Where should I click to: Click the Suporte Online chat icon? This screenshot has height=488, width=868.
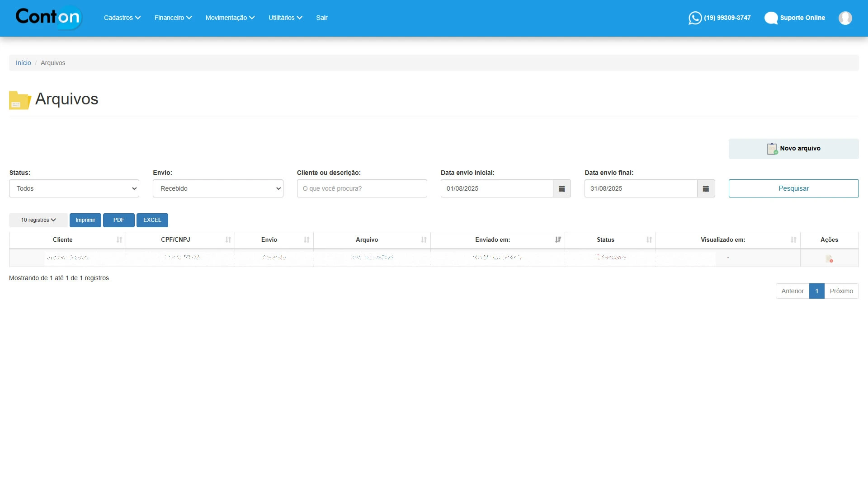771,18
